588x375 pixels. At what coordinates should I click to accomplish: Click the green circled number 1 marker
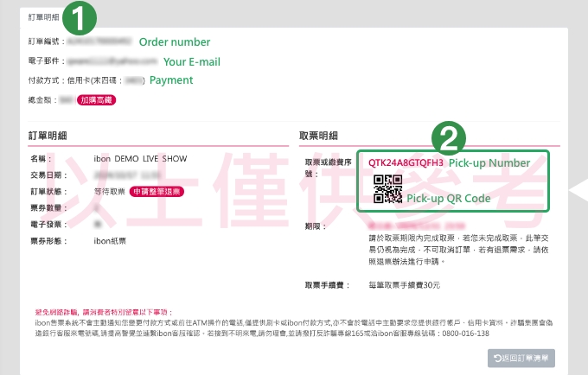click(x=80, y=17)
